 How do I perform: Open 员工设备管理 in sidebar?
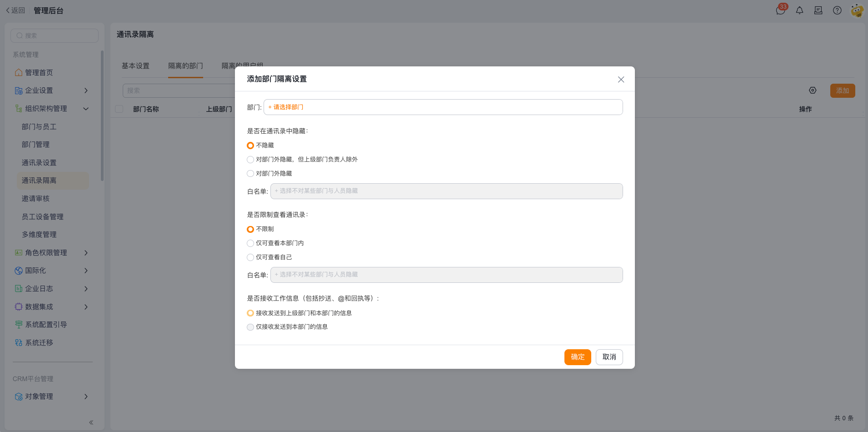(x=43, y=217)
